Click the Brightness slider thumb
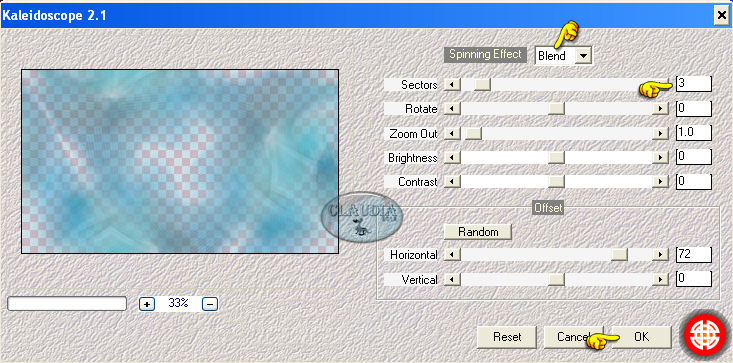 [556, 158]
